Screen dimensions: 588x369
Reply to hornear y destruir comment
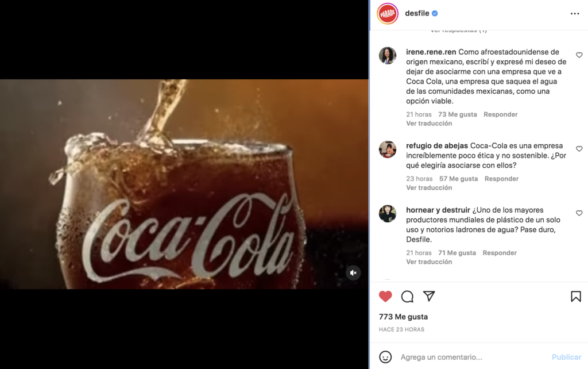click(x=500, y=253)
